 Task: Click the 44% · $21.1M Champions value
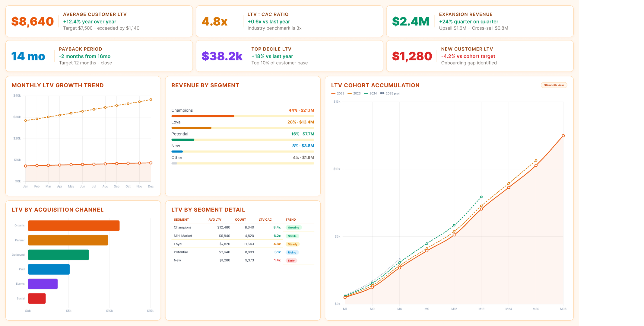301,110
